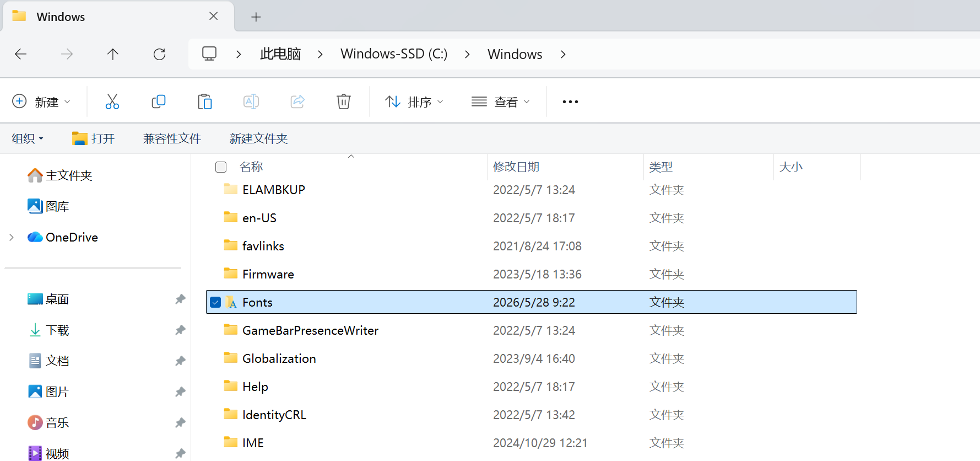Click the forward navigation arrow
The image size is (980, 461).
click(x=67, y=54)
